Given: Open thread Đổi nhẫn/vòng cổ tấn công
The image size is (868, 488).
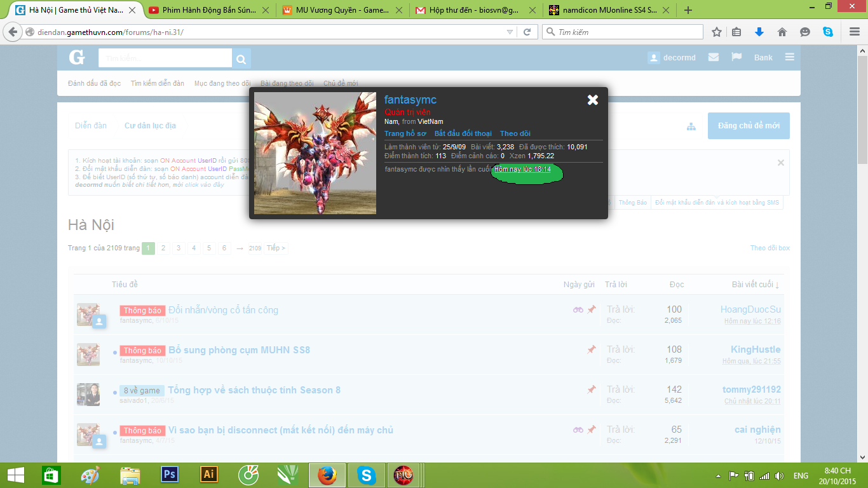Looking at the screenshot, I should pyautogui.click(x=223, y=310).
